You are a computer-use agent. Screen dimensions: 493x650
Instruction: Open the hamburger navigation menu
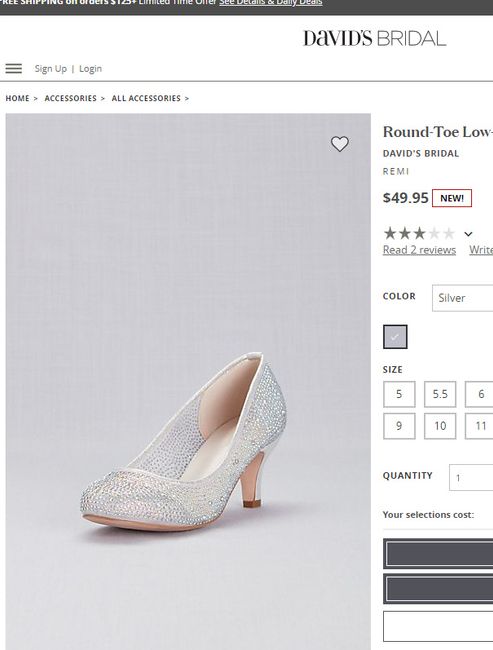14,68
